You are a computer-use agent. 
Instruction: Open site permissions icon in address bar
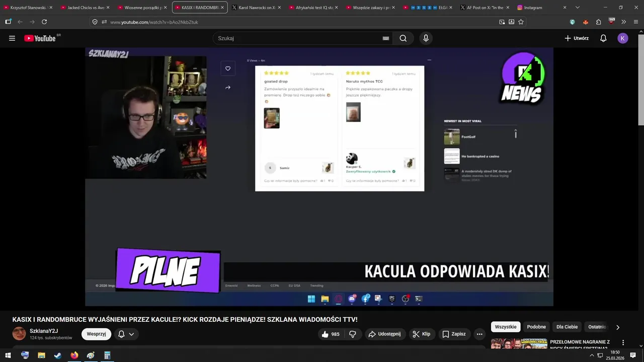[x=104, y=22]
